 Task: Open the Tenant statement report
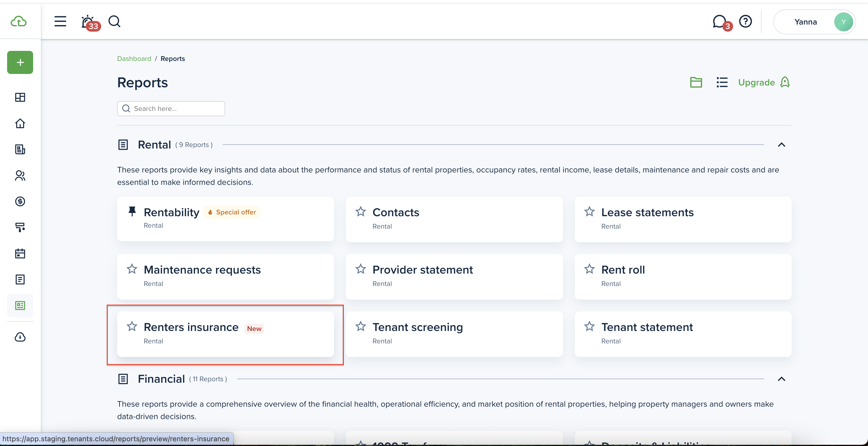(x=683, y=334)
